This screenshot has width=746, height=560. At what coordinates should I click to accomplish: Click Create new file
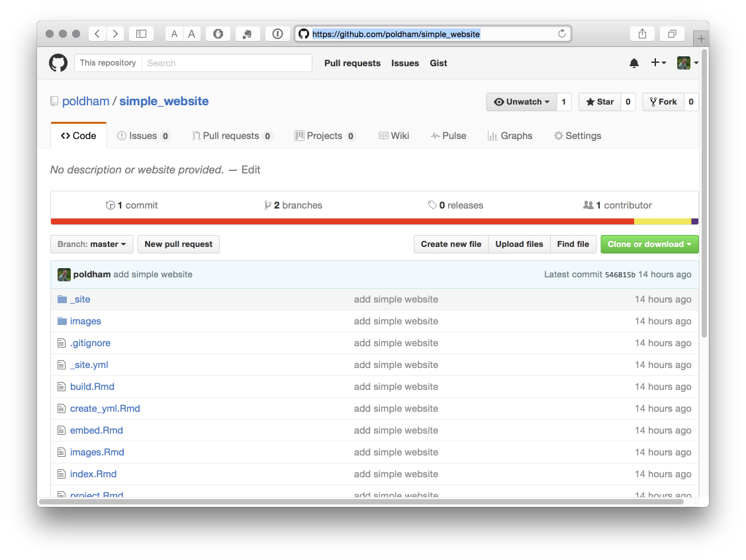(x=451, y=244)
